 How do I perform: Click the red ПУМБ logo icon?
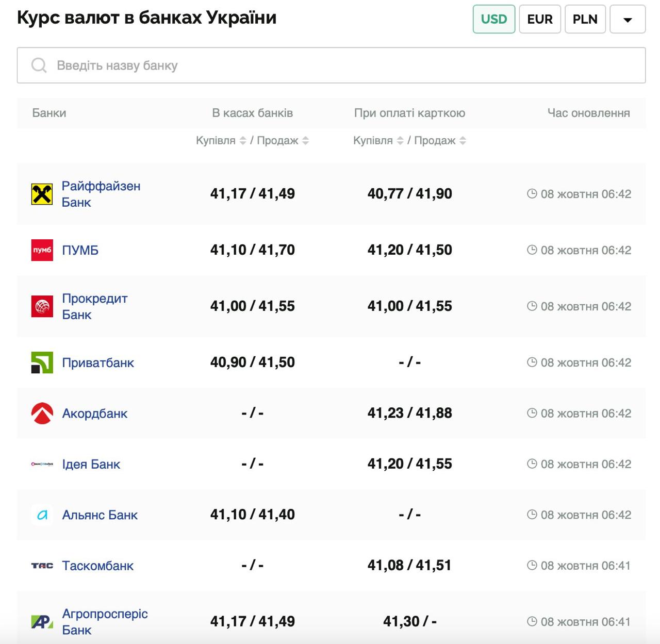[42, 250]
